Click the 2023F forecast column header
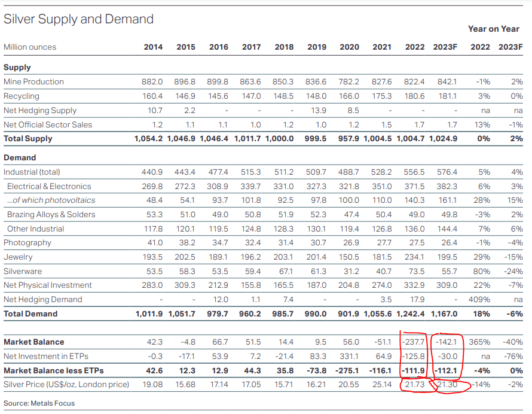This screenshot has height=414, width=532. coord(445,47)
